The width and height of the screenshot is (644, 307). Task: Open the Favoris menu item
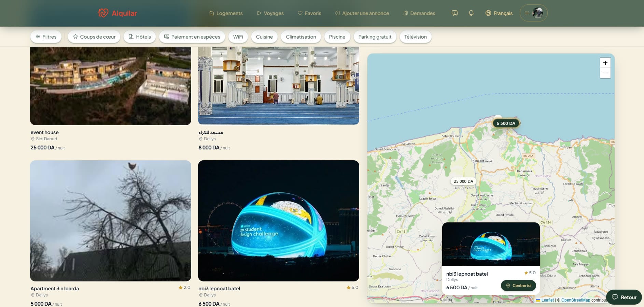(309, 13)
